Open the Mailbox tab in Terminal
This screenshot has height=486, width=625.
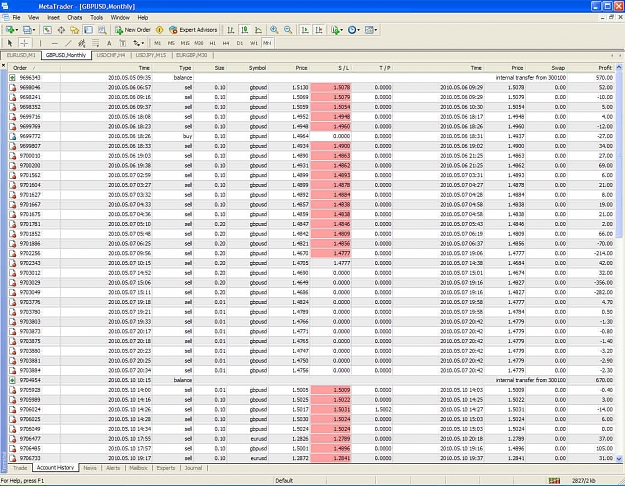[138, 468]
